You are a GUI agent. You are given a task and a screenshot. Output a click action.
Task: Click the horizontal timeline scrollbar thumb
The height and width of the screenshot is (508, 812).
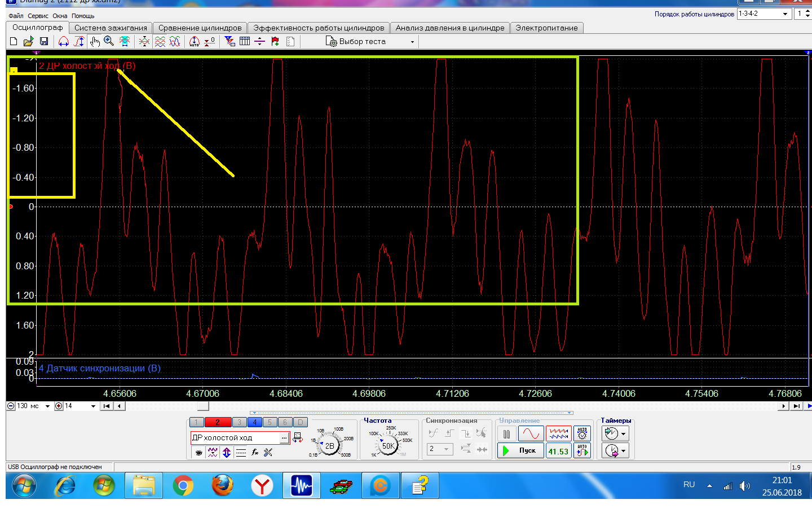(x=203, y=406)
